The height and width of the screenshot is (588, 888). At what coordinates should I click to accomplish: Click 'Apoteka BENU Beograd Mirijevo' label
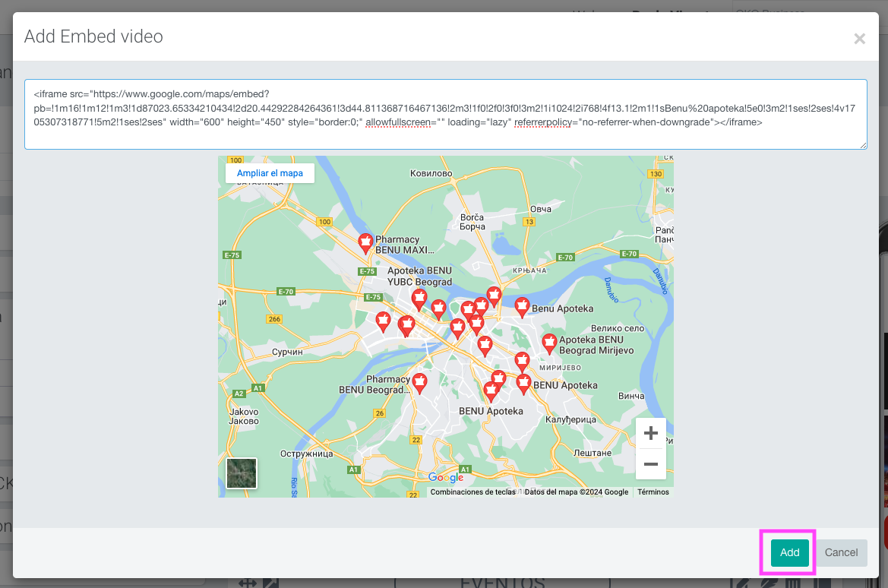click(596, 345)
